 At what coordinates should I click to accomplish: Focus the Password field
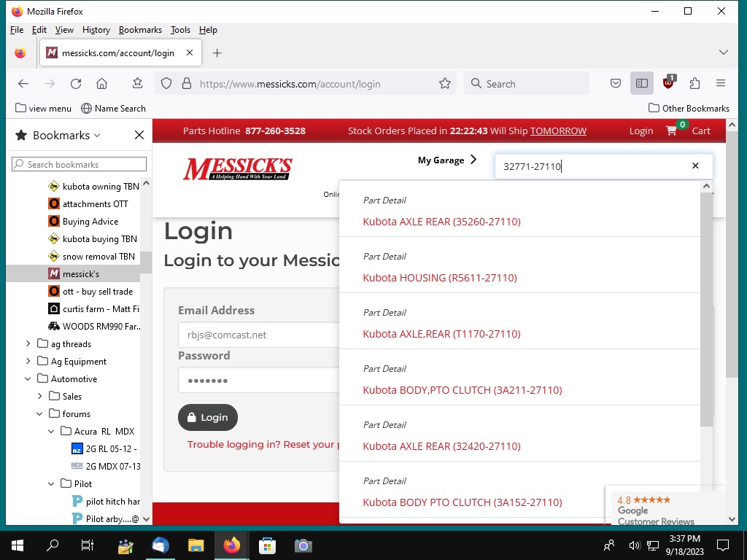pos(259,381)
